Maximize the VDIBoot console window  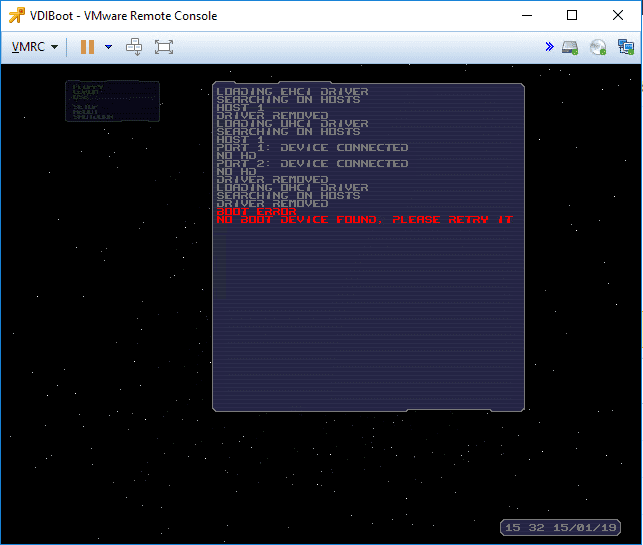pos(572,16)
